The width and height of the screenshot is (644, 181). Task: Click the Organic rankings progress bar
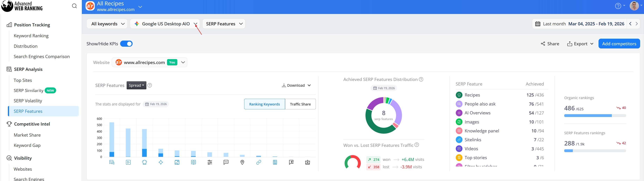coord(595,116)
